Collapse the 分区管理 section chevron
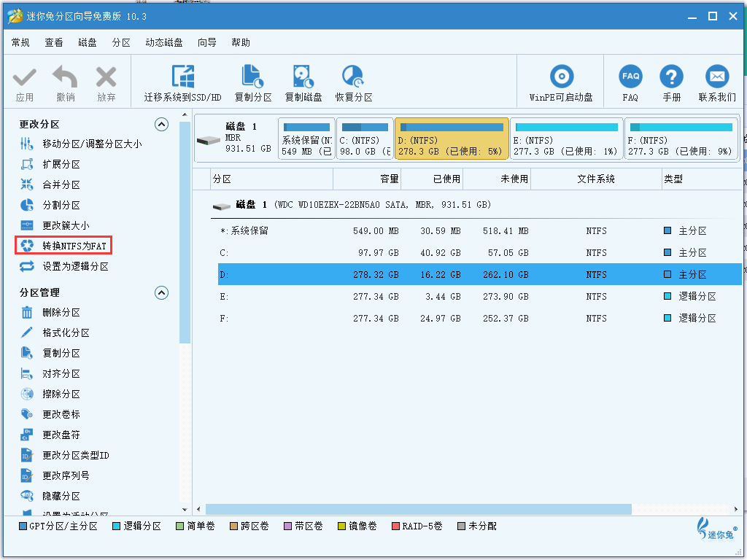 pos(161,292)
